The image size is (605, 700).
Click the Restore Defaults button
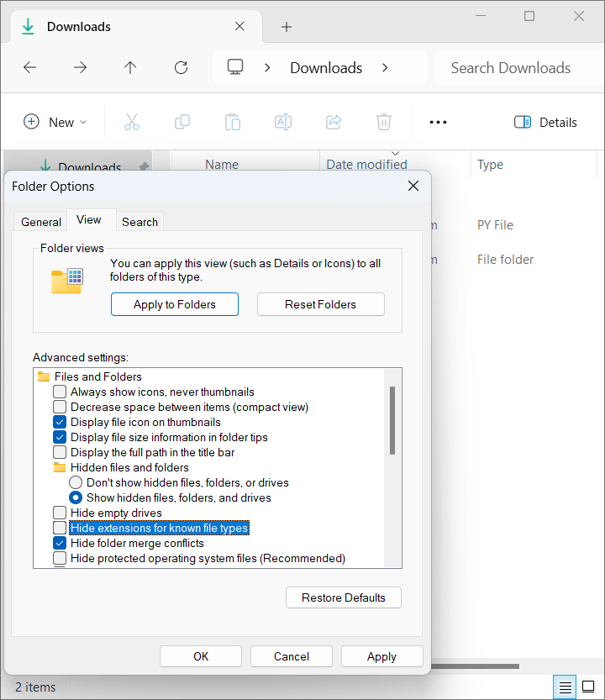point(344,597)
